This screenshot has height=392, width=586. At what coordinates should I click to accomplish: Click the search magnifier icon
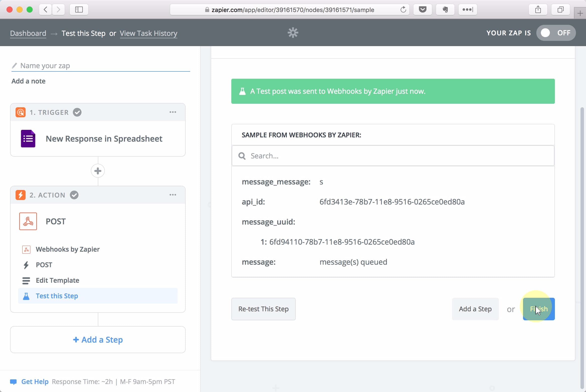point(242,156)
